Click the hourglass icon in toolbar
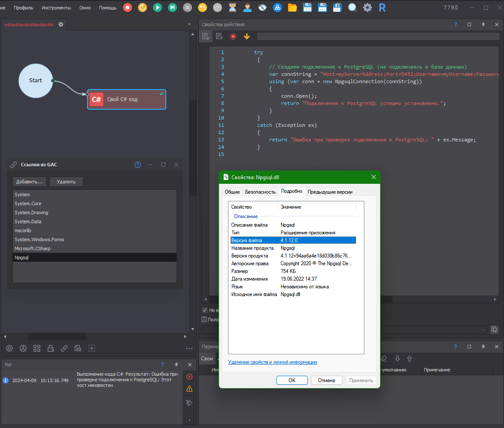504x428 pixels. [x=232, y=7]
